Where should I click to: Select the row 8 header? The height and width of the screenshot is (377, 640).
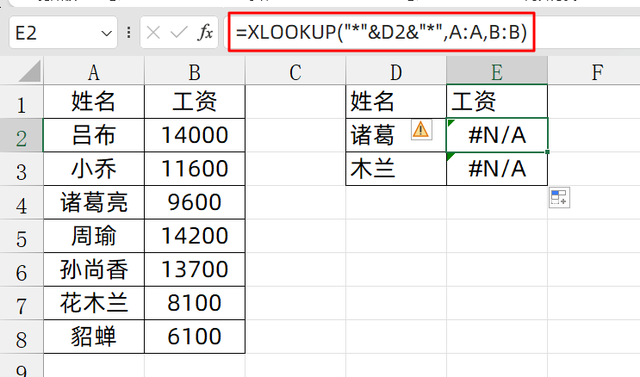pos(22,337)
